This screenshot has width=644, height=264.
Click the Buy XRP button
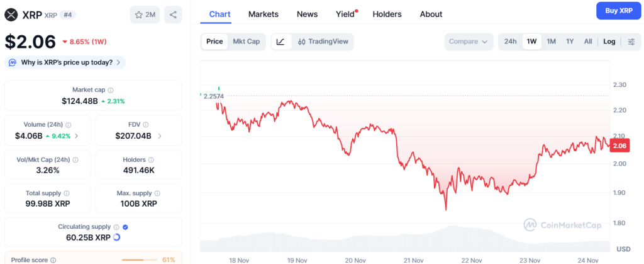pyautogui.click(x=614, y=11)
